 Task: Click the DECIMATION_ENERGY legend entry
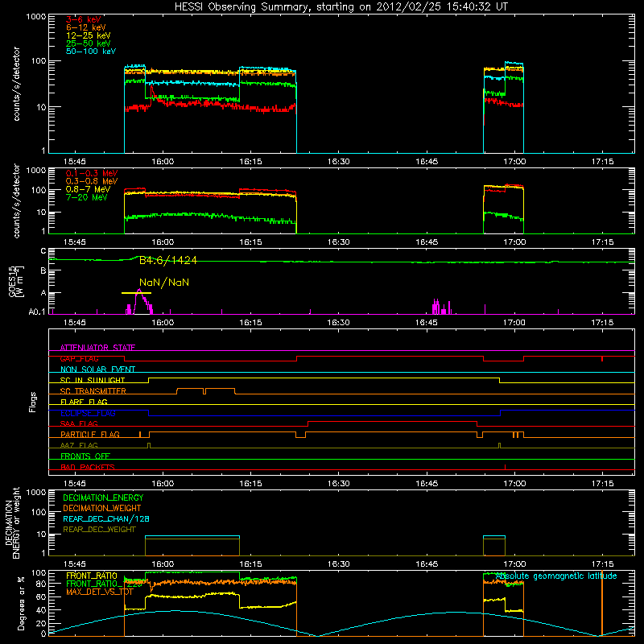click(x=103, y=497)
